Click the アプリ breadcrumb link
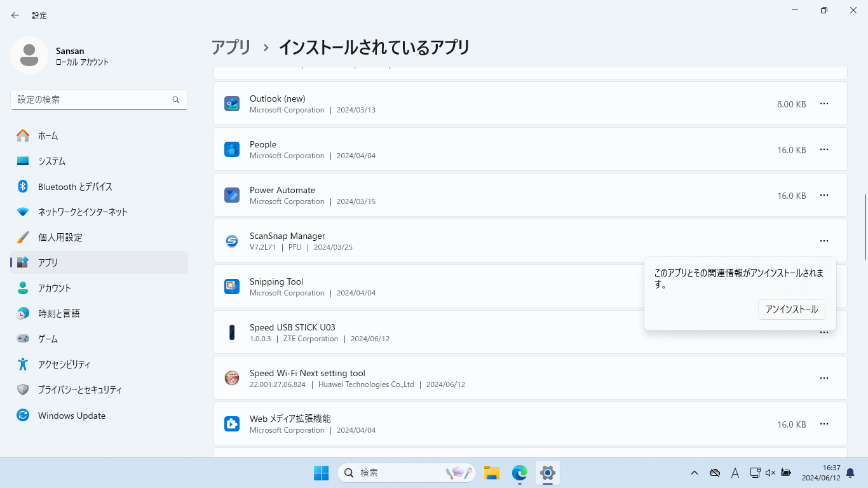This screenshot has height=488, width=868. [x=231, y=48]
